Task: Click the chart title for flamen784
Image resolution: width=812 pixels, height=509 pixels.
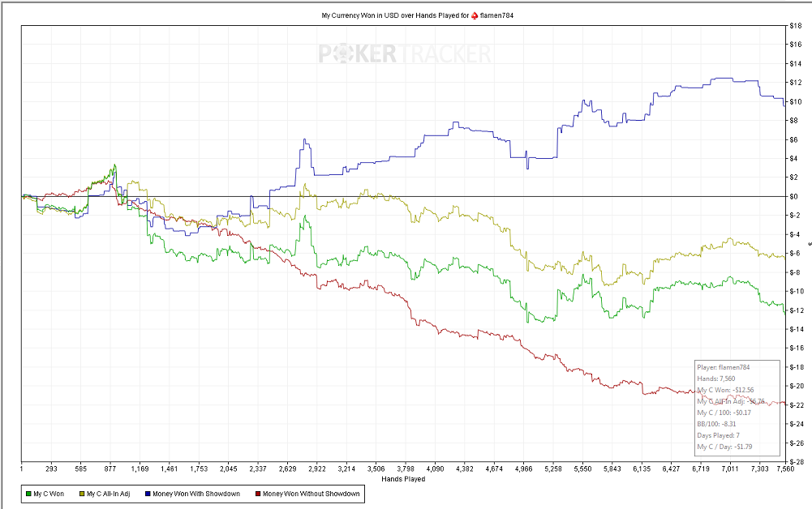Action: (x=418, y=15)
